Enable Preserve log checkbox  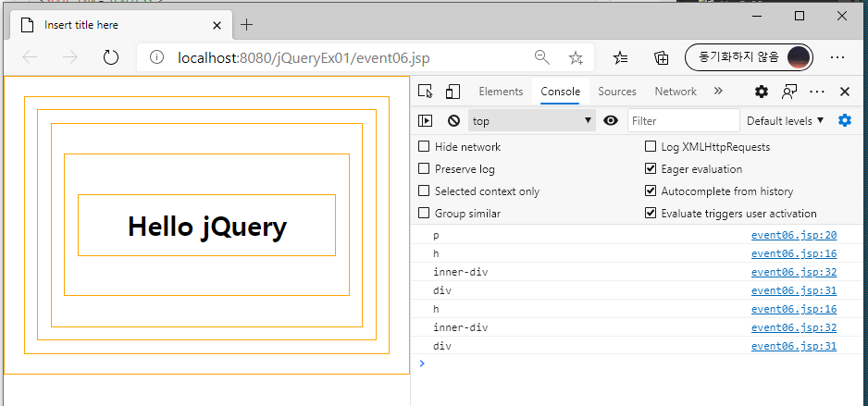pos(424,168)
